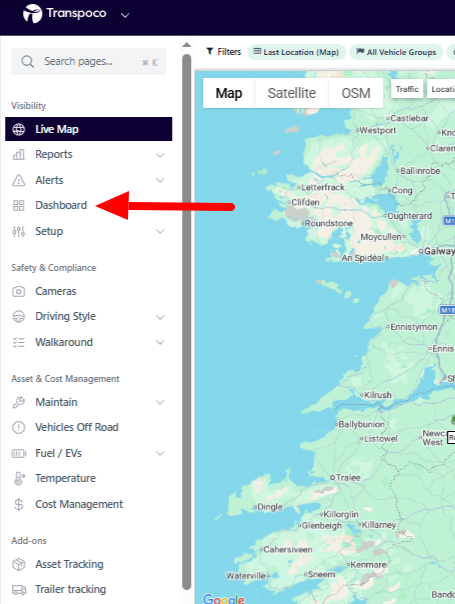455x604 pixels.
Task: Select the All Vehicle Groups filter chip
Action: 396,52
